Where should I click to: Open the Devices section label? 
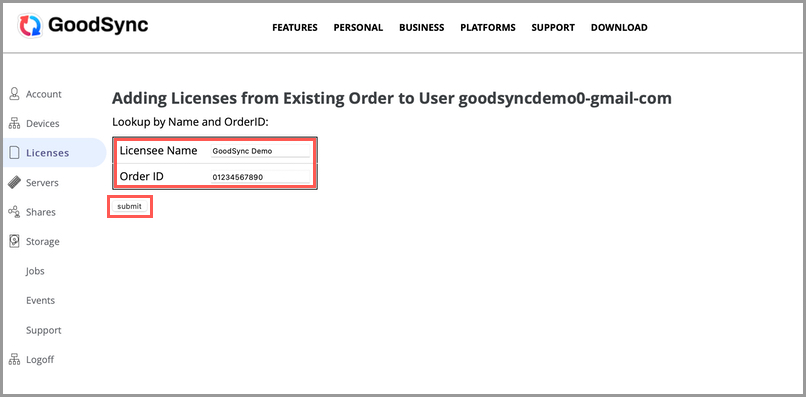coord(43,123)
